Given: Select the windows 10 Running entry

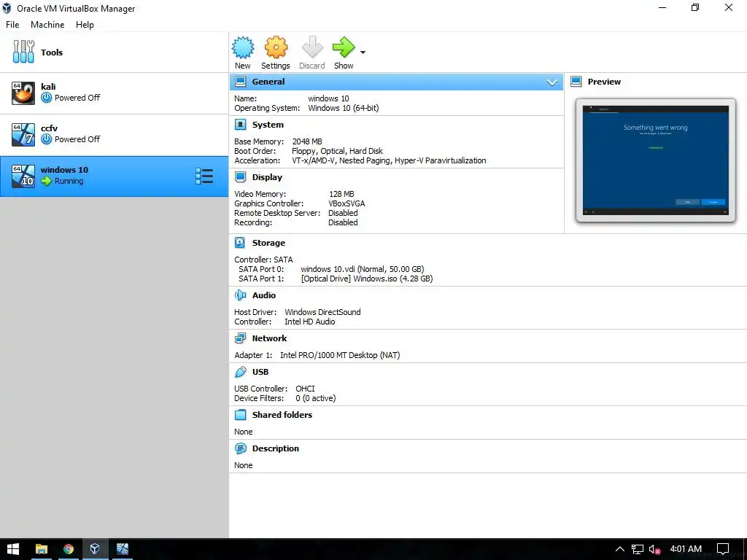Looking at the screenshot, I should click(115, 176).
